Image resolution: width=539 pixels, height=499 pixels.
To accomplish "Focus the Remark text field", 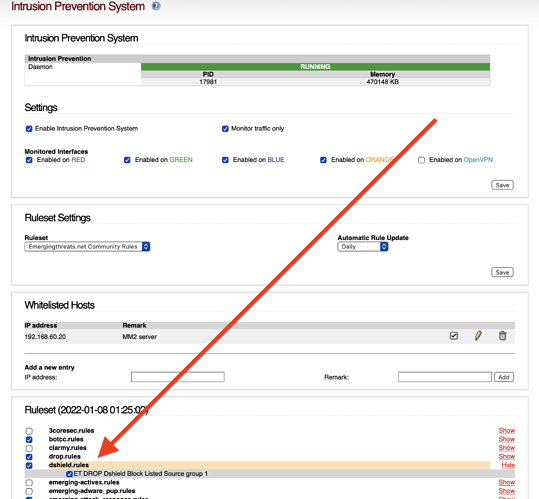I will click(445, 377).
